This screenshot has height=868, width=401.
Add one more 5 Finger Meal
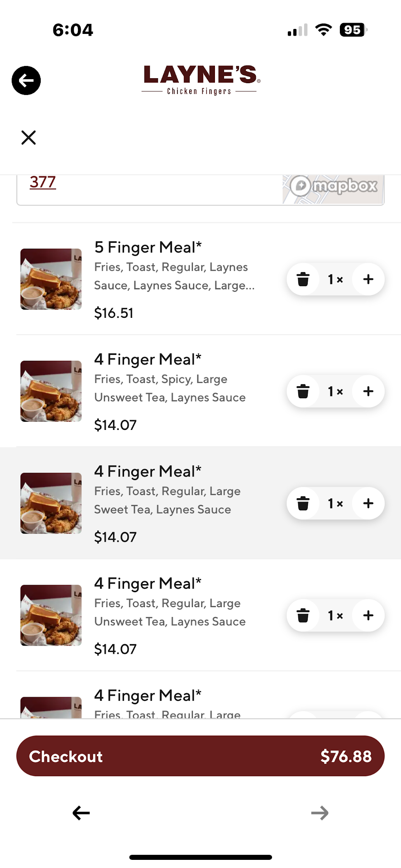pyautogui.click(x=368, y=279)
